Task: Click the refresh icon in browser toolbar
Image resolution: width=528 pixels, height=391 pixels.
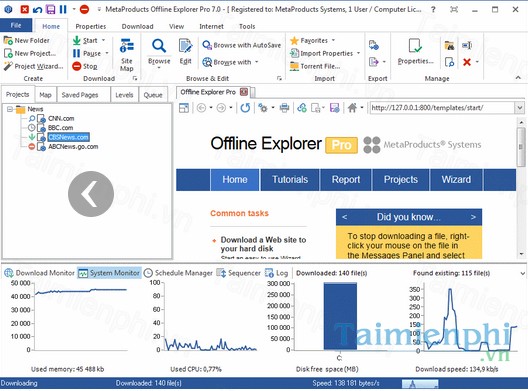Action: 245,108
